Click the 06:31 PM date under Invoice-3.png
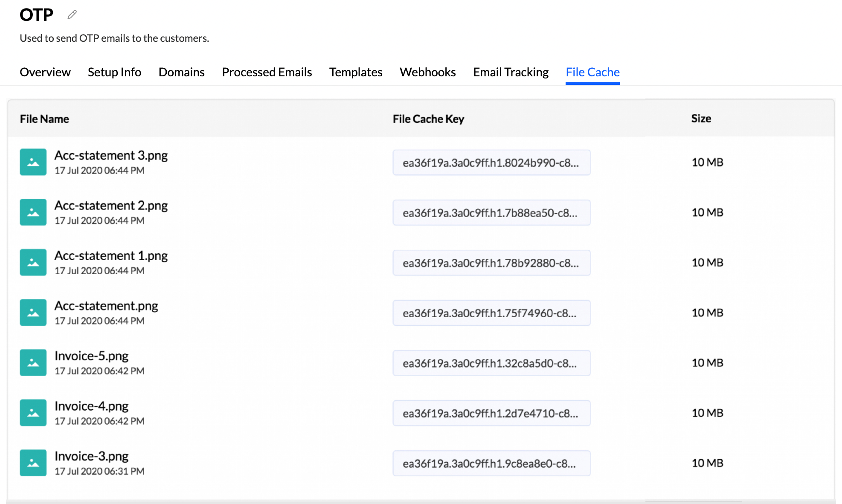842x504 pixels. pyautogui.click(x=99, y=471)
